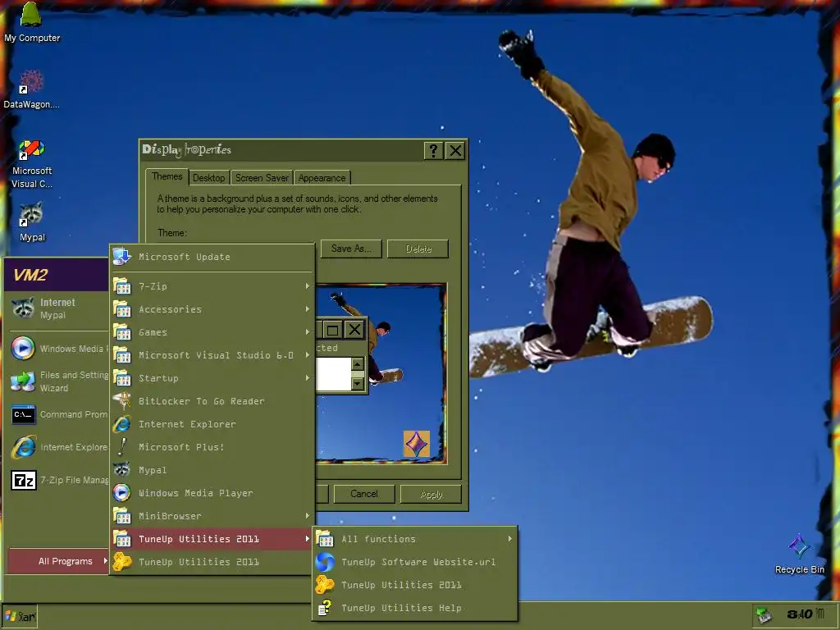The image size is (840, 630).
Task: Start Files and Settings Transfer Wizard
Action: [x=58, y=381]
